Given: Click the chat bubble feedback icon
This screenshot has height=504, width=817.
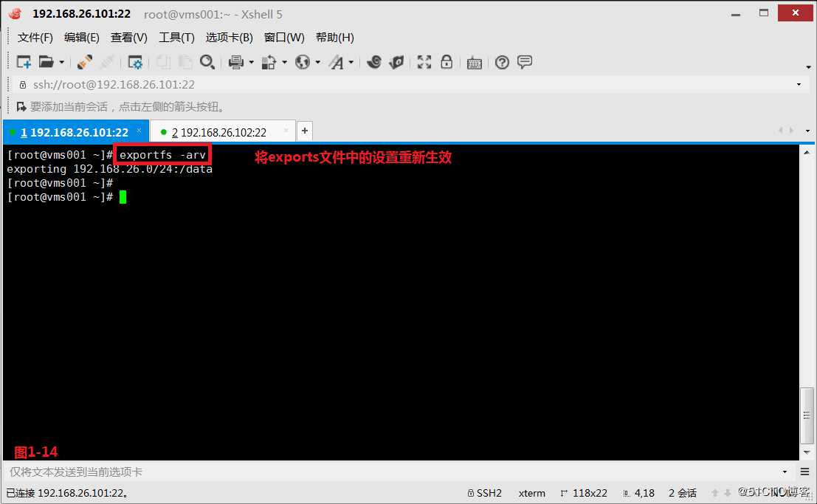Looking at the screenshot, I should 525,62.
